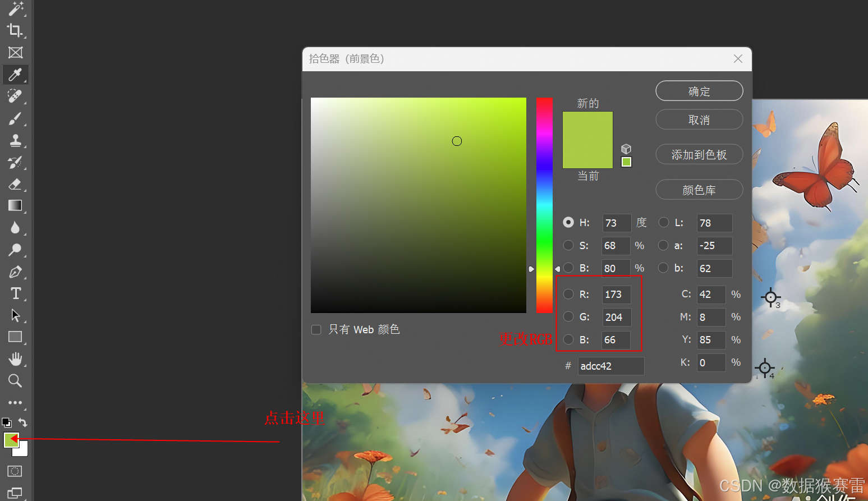
Task: Click color sampler marker 3 on canvas
Action: pos(770,297)
